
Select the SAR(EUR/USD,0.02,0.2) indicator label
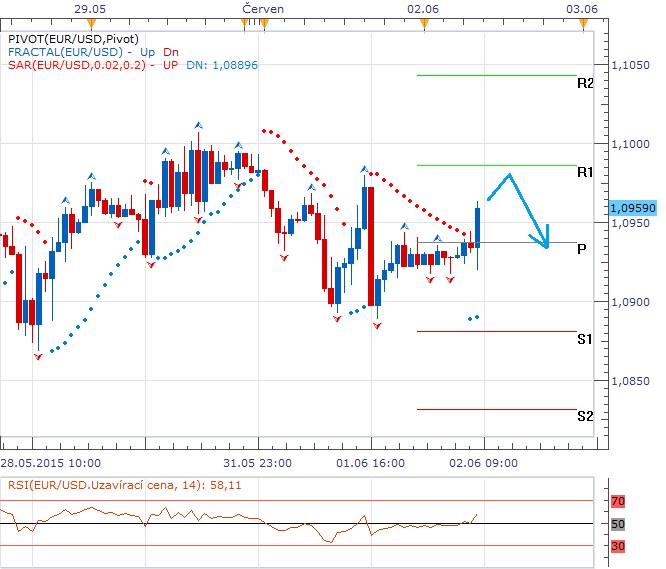(75, 64)
